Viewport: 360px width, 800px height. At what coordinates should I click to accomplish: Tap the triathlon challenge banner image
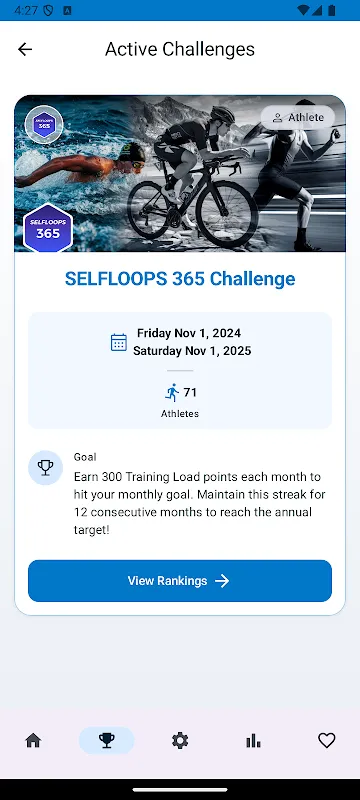click(x=180, y=173)
